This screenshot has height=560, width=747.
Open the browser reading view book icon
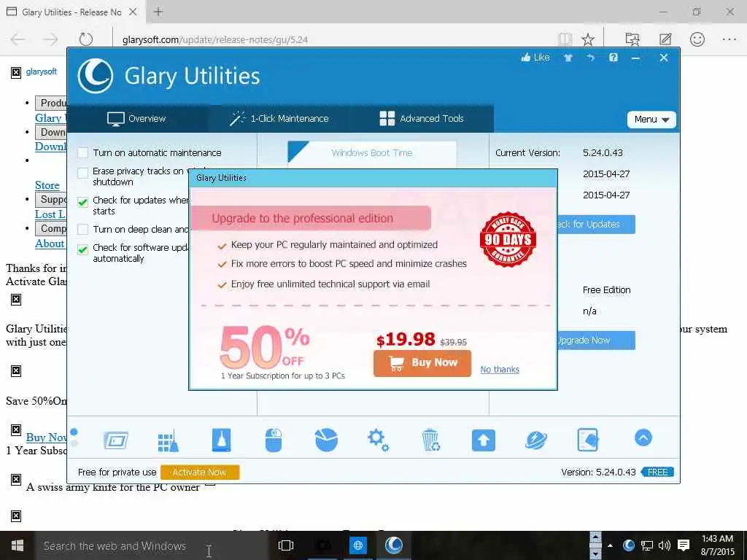click(565, 39)
